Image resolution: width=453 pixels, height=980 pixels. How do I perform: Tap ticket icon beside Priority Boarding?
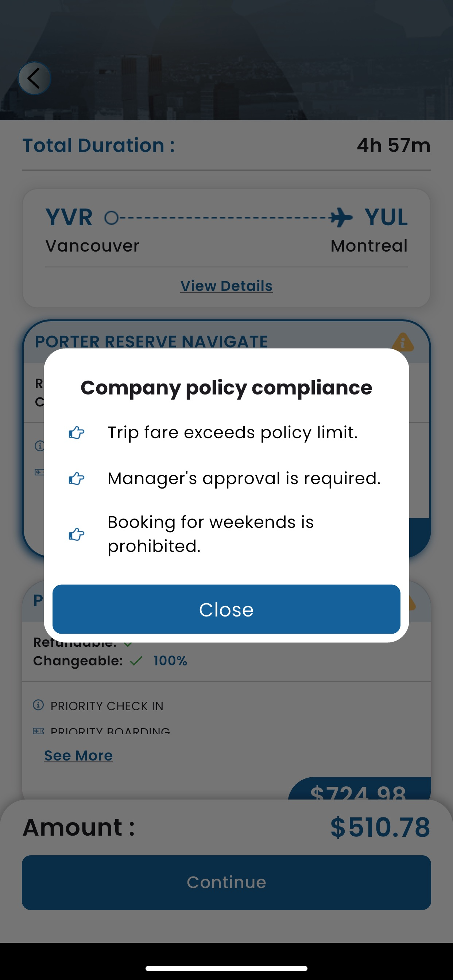pyautogui.click(x=38, y=731)
